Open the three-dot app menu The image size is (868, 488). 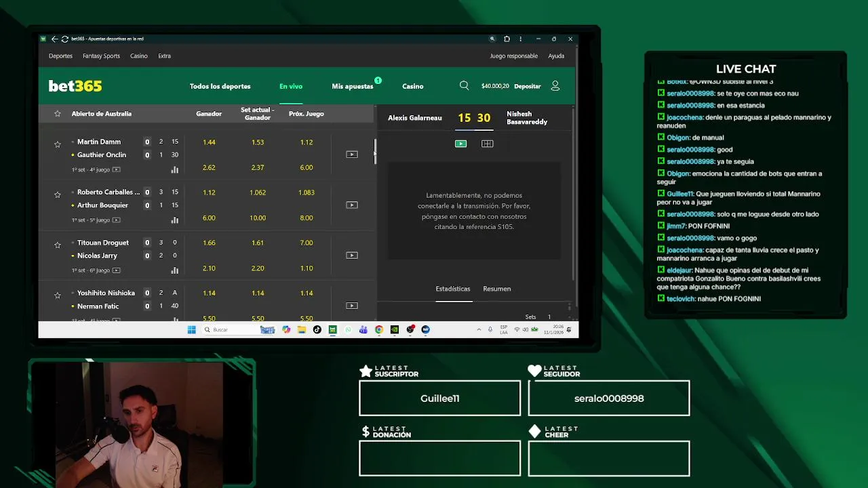point(520,39)
